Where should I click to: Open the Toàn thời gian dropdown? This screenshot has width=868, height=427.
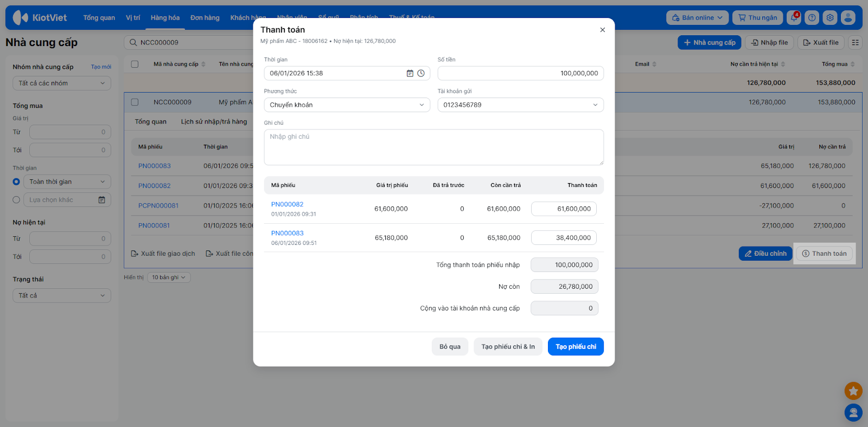tap(67, 182)
